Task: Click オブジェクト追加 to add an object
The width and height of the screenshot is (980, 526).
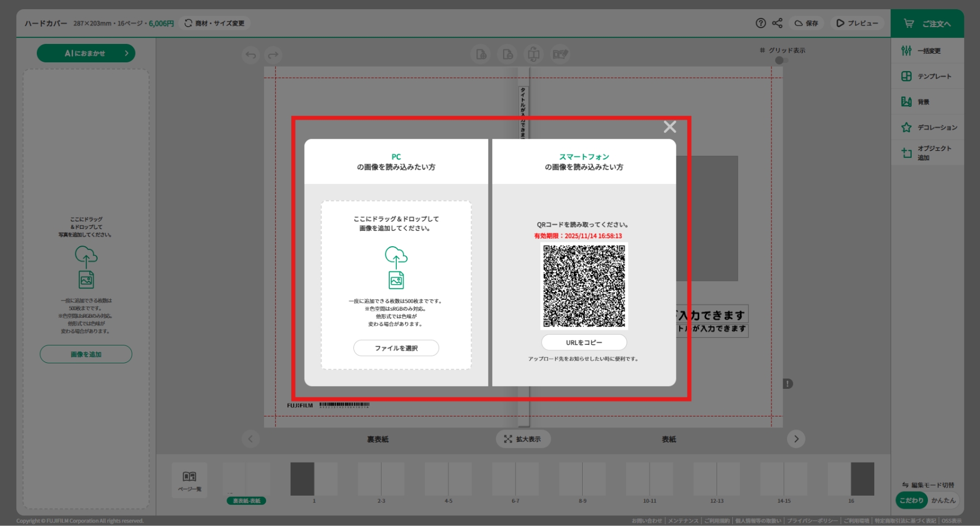Action: [x=927, y=153]
